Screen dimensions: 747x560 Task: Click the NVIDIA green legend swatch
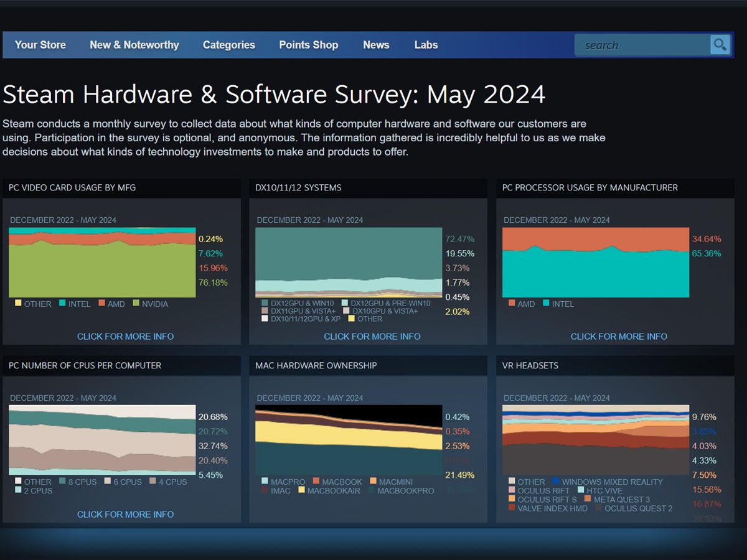[x=136, y=304]
